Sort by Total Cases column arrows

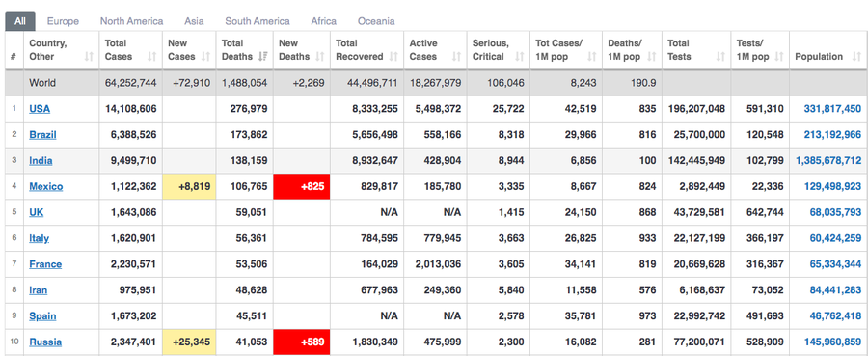pyautogui.click(x=152, y=57)
